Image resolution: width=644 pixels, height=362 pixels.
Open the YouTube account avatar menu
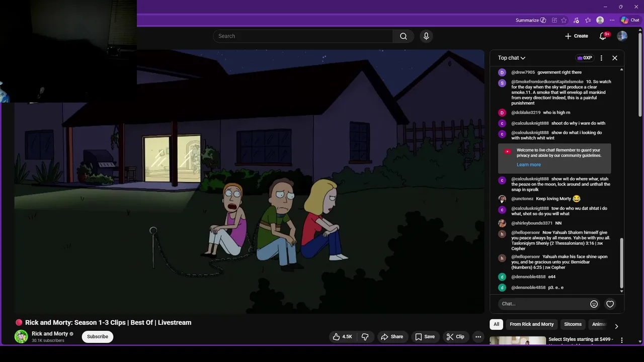pos(622,36)
